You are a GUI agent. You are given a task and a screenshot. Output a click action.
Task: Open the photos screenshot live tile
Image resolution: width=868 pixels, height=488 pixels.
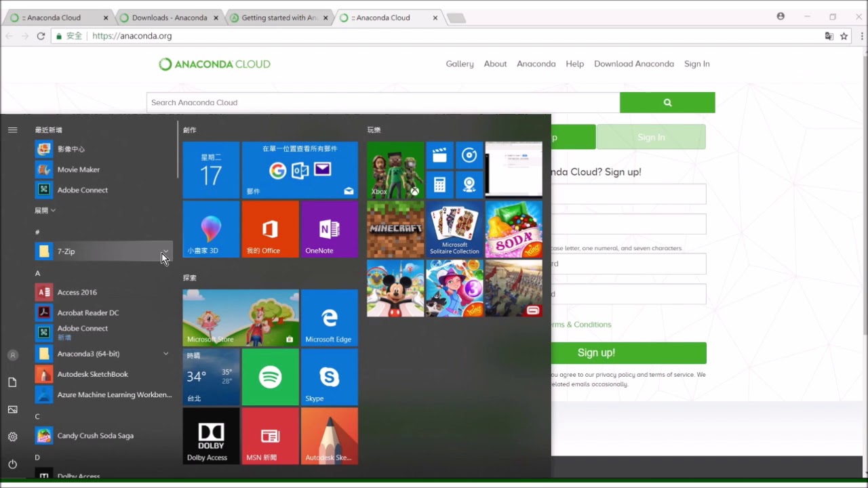point(513,170)
